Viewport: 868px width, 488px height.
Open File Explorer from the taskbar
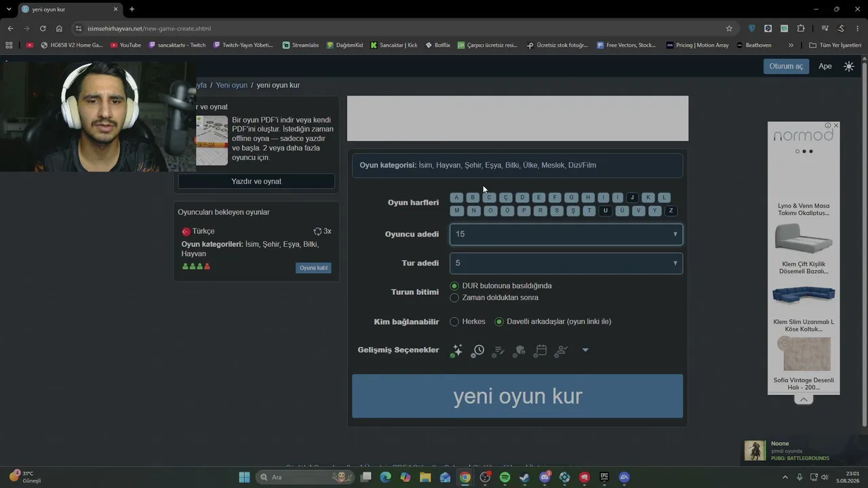(x=425, y=477)
